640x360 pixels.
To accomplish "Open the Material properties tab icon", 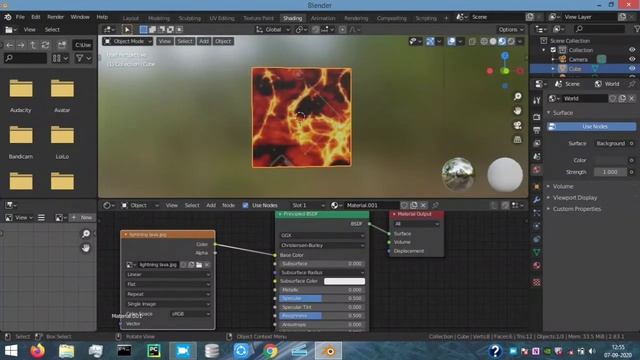I will pyautogui.click(x=537, y=266).
